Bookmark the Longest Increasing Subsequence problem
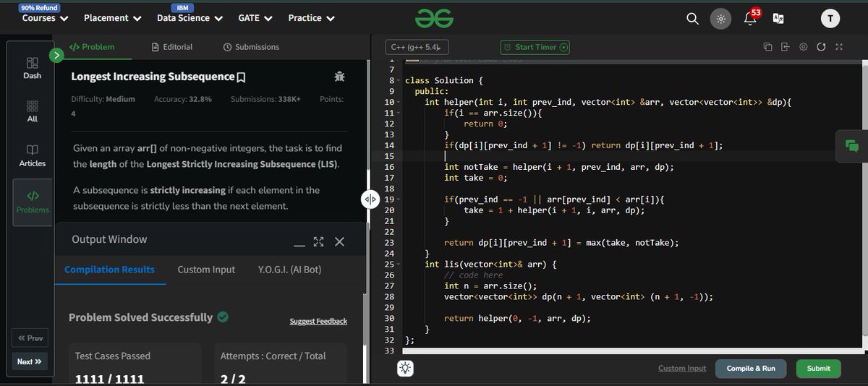The image size is (868, 386). coord(242,77)
